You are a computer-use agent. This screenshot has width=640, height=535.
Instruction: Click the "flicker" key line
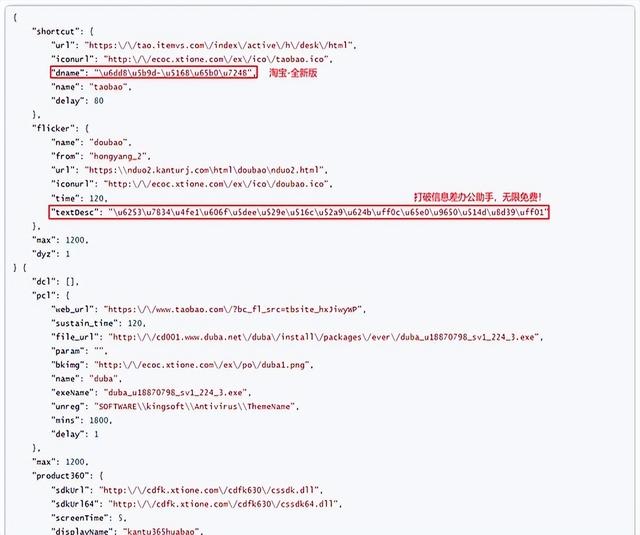[x=61, y=128]
